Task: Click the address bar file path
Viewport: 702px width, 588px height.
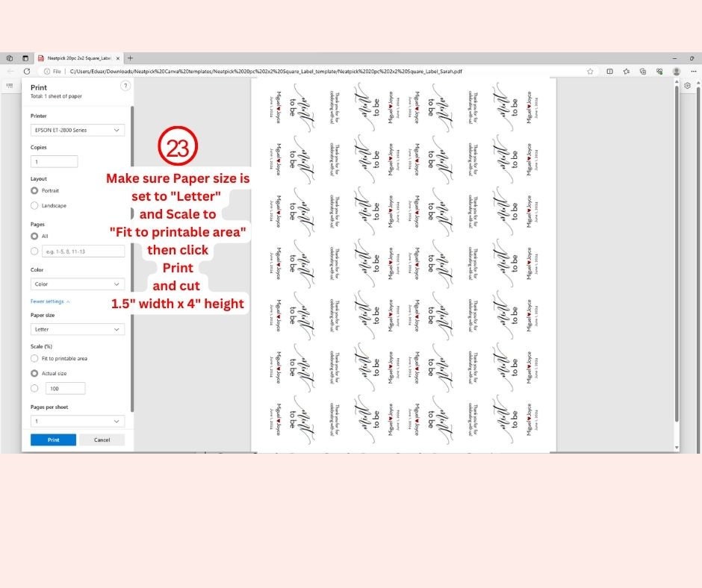Action: (266, 71)
